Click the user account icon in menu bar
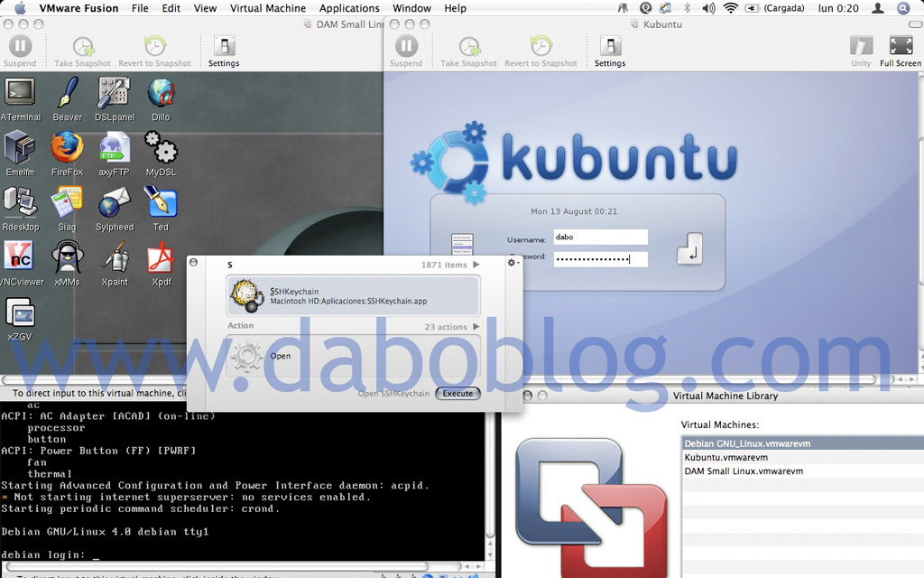 [x=877, y=8]
